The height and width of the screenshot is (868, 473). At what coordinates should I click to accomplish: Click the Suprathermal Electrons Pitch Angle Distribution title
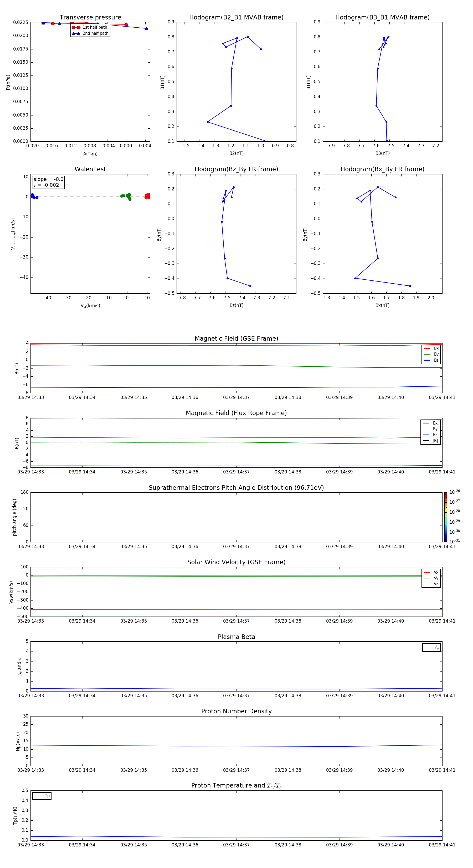click(236, 488)
